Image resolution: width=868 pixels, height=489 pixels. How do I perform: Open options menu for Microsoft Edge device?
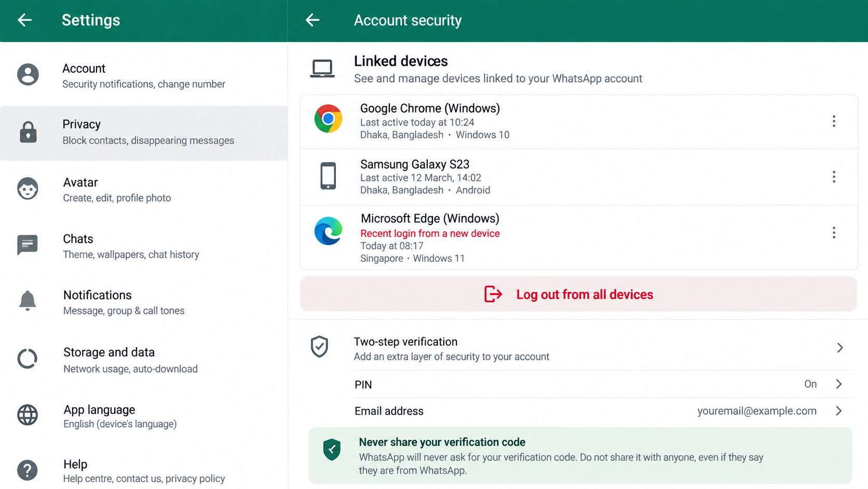click(x=834, y=232)
